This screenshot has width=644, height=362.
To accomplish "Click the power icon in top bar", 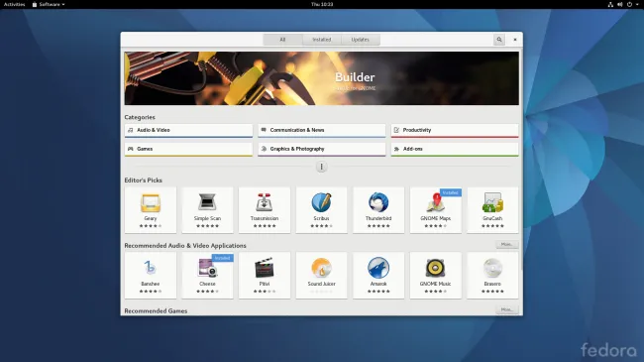I will [x=629, y=5].
